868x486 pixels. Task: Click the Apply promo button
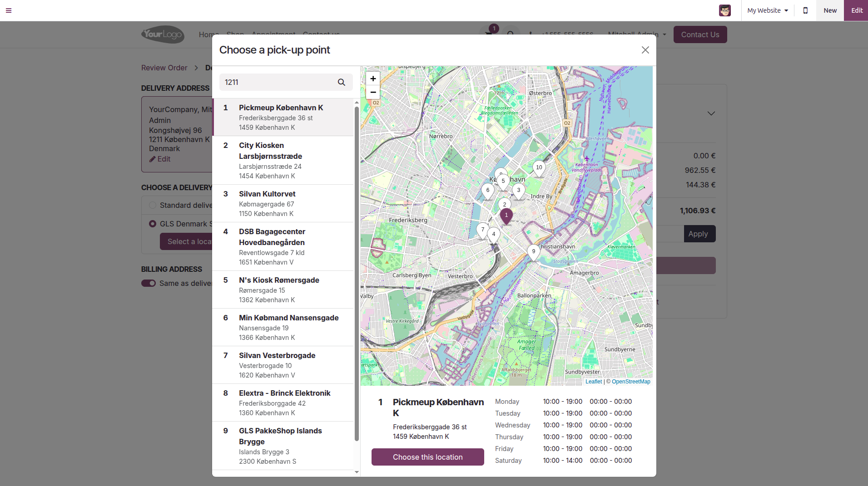(x=699, y=234)
